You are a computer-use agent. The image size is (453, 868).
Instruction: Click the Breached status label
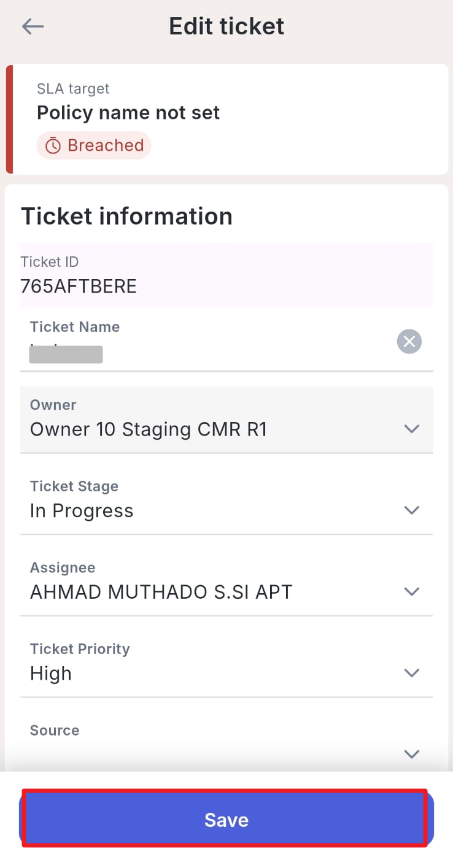pyautogui.click(x=105, y=145)
